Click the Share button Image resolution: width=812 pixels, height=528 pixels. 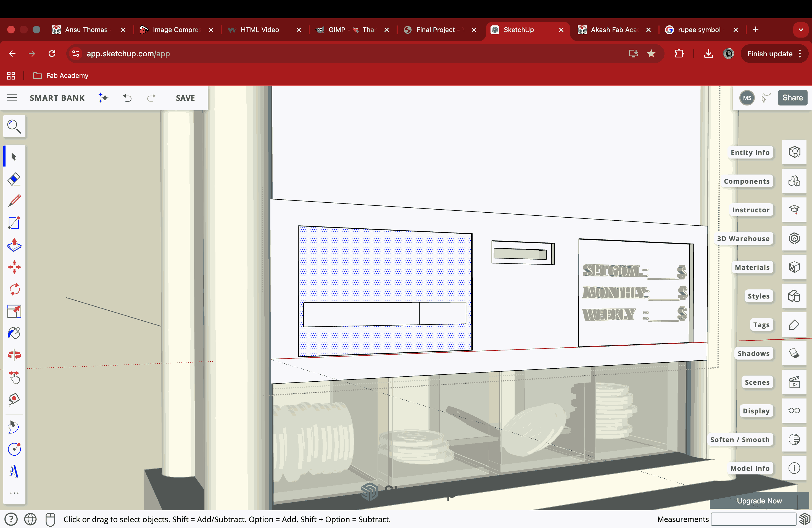pos(792,98)
